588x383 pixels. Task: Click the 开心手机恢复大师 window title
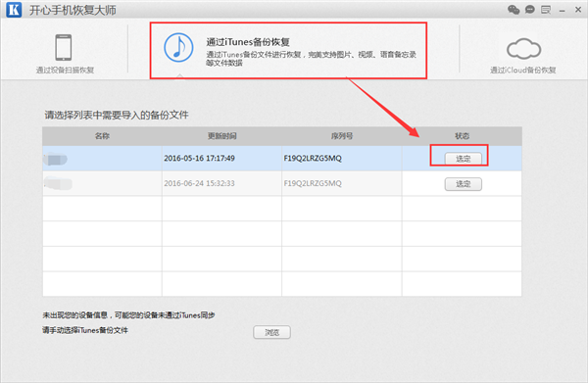[x=73, y=10]
